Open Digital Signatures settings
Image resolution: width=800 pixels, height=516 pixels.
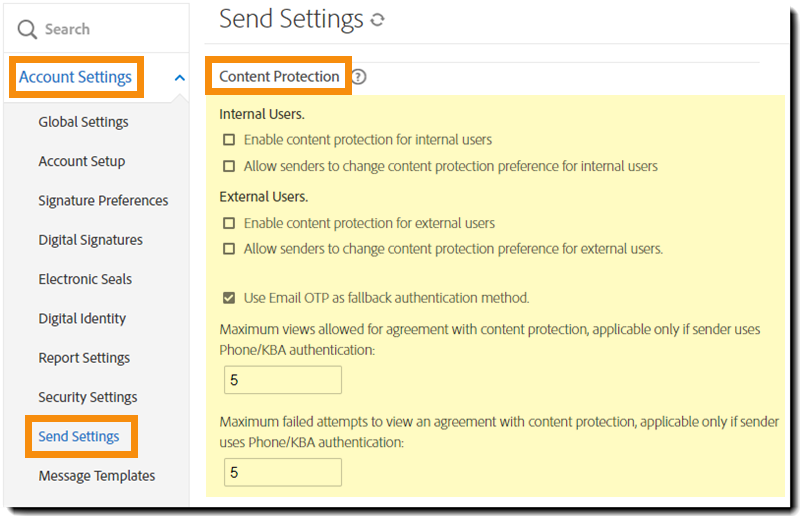tap(90, 240)
